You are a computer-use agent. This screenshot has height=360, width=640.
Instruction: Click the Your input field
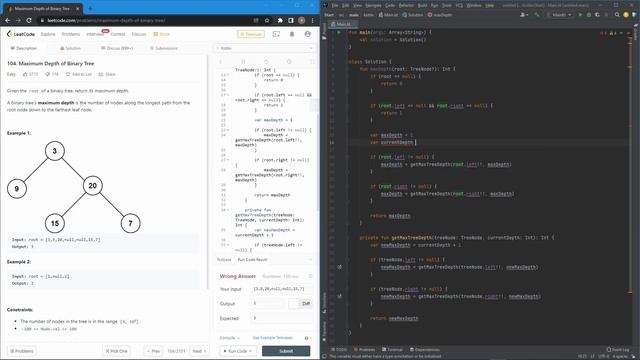pyautogui.click(x=282, y=289)
